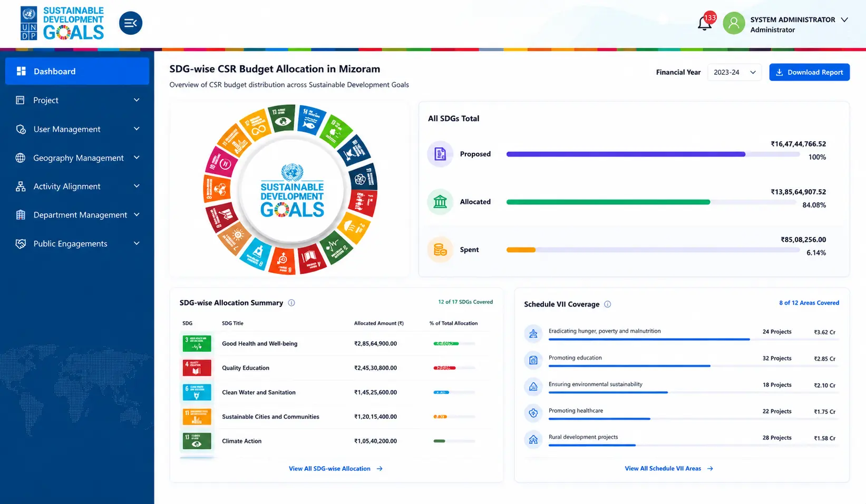Click the SDG wheel center logo
This screenshot has height=504, width=866.
(292, 191)
